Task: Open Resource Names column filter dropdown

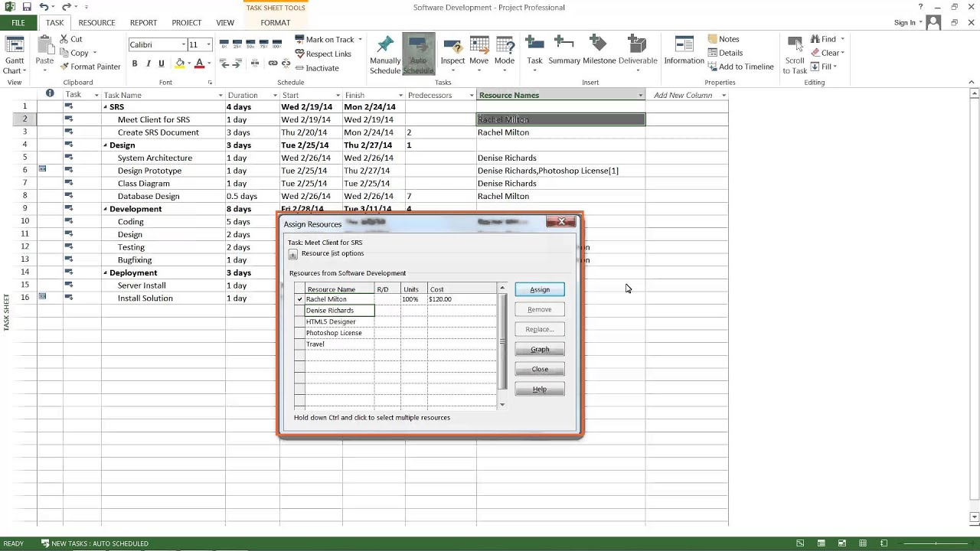Action: [640, 96]
